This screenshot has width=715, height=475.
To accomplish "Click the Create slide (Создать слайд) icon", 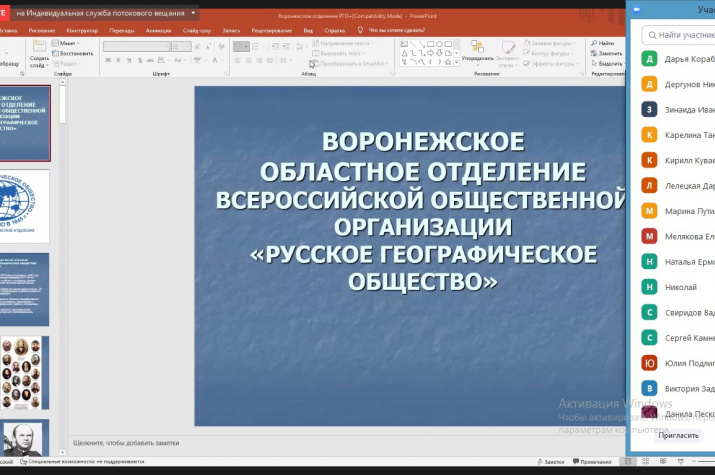I will 39,46.
